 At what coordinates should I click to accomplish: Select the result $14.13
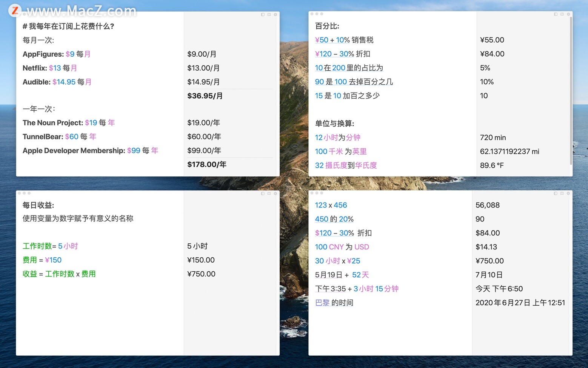coord(486,247)
